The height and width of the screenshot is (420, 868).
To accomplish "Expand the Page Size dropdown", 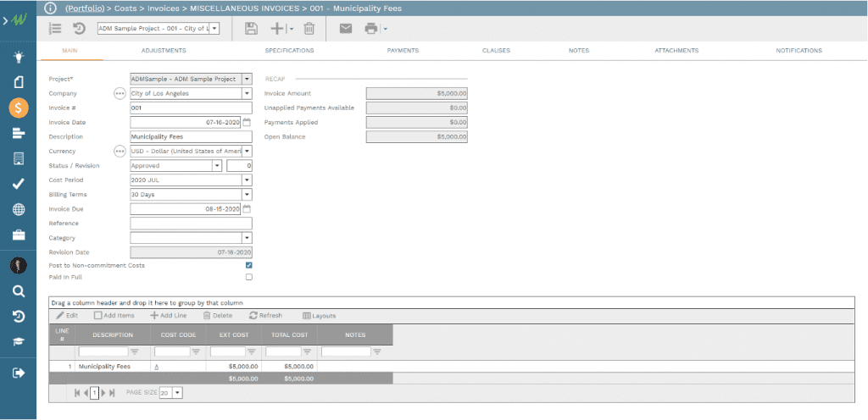I will [x=176, y=393].
